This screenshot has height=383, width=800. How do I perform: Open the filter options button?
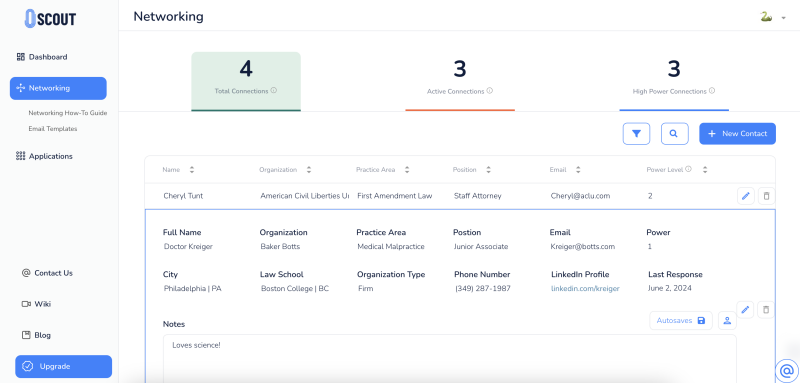(636, 134)
